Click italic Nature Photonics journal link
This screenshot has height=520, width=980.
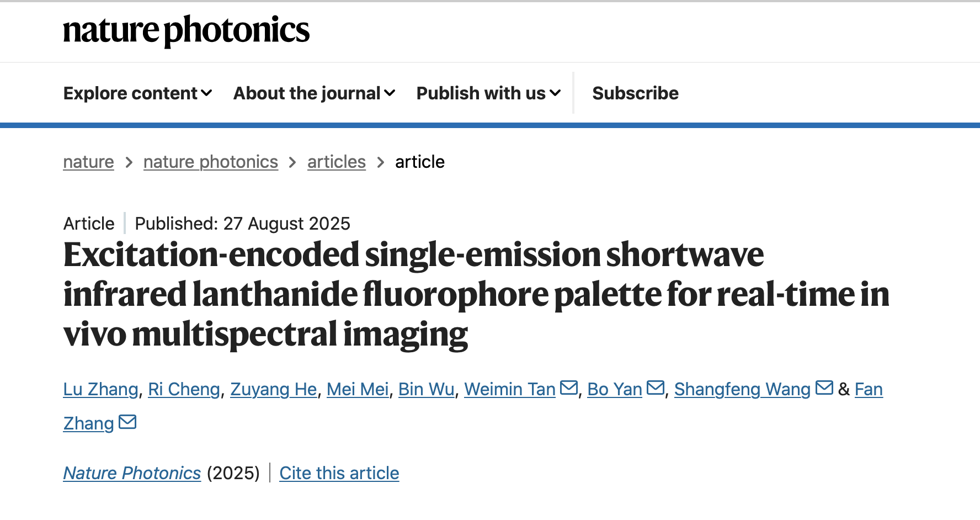tap(132, 473)
